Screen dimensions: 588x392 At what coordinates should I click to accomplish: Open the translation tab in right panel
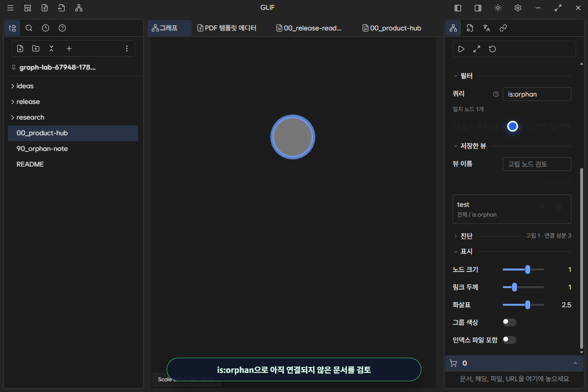click(x=487, y=28)
